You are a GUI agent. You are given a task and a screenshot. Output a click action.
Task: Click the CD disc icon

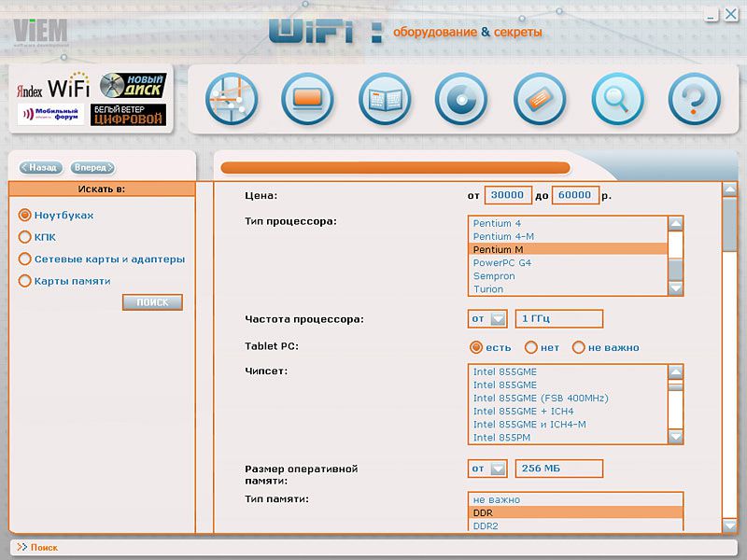point(461,98)
